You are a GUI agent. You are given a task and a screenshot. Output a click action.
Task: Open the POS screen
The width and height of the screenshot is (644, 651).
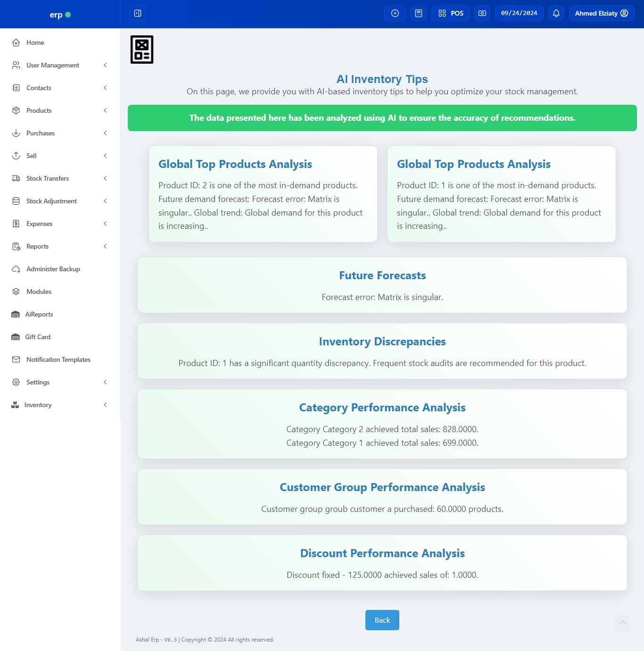coord(451,13)
